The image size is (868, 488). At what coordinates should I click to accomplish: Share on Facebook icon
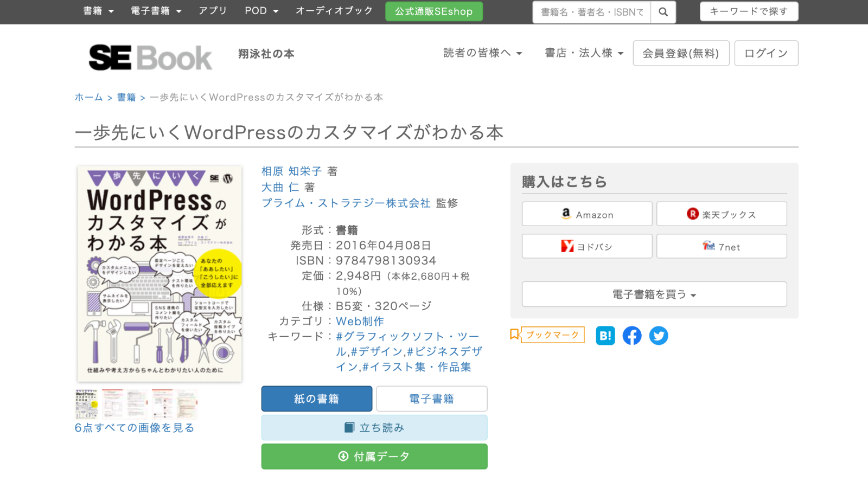(632, 336)
